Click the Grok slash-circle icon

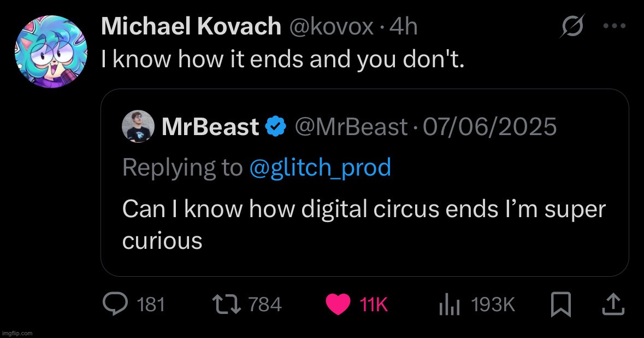571,26
